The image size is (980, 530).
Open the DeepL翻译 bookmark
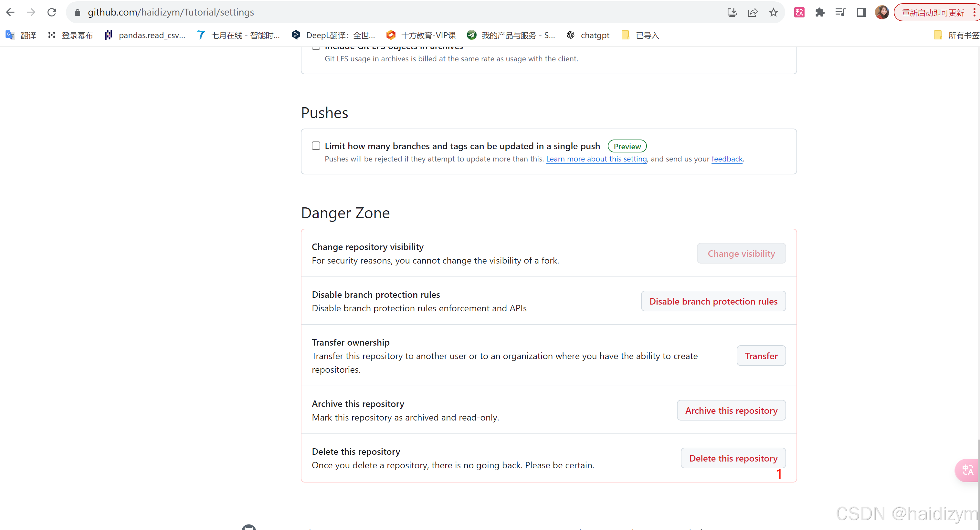tap(333, 35)
